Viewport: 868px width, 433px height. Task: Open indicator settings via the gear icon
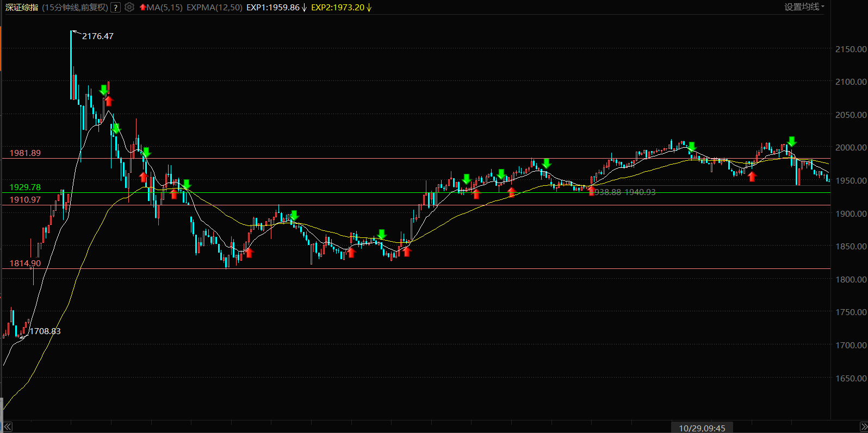(129, 7)
